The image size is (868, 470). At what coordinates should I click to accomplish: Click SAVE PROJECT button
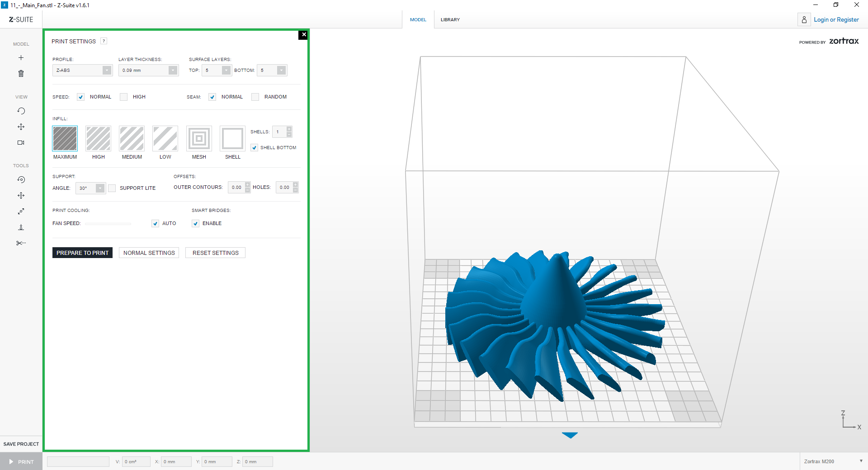[x=21, y=444]
